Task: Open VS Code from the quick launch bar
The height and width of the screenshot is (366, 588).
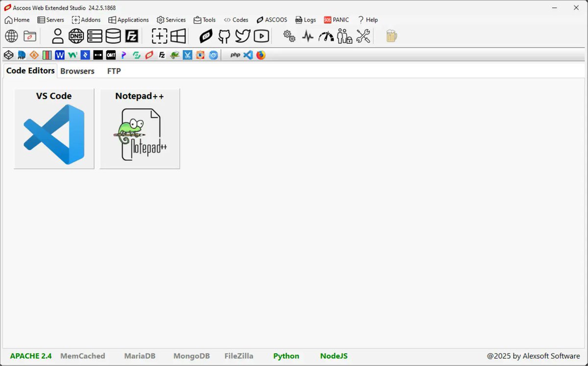Action: (248, 55)
